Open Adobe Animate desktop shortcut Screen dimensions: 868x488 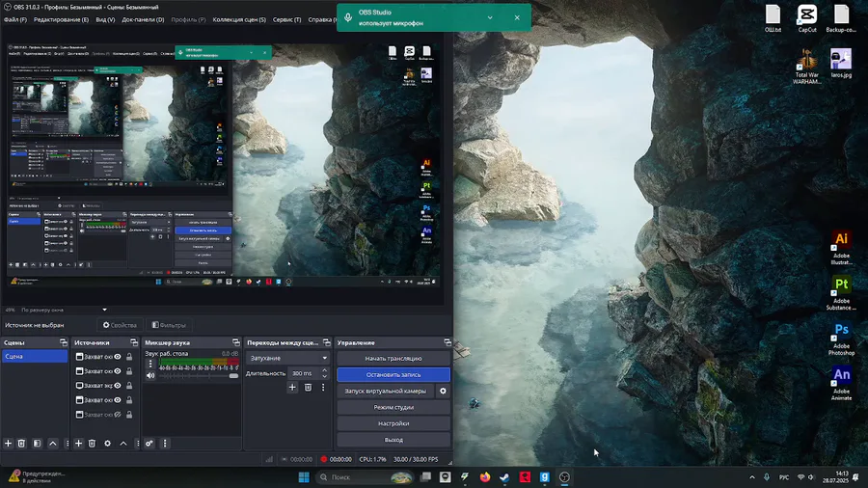[x=841, y=383]
